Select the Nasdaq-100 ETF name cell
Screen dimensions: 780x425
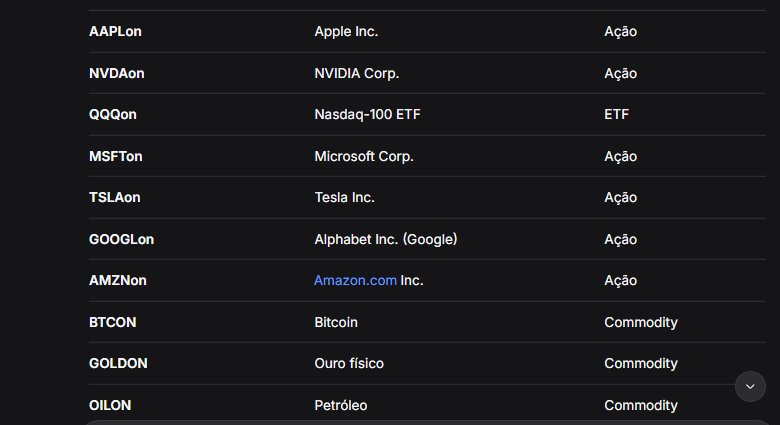coord(368,114)
